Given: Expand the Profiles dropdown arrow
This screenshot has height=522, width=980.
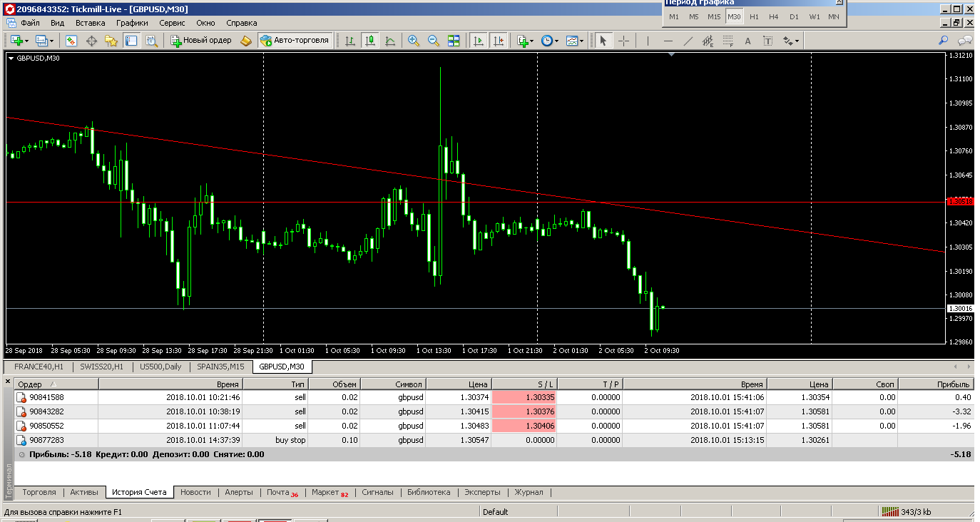Looking at the screenshot, I should (x=52, y=41).
